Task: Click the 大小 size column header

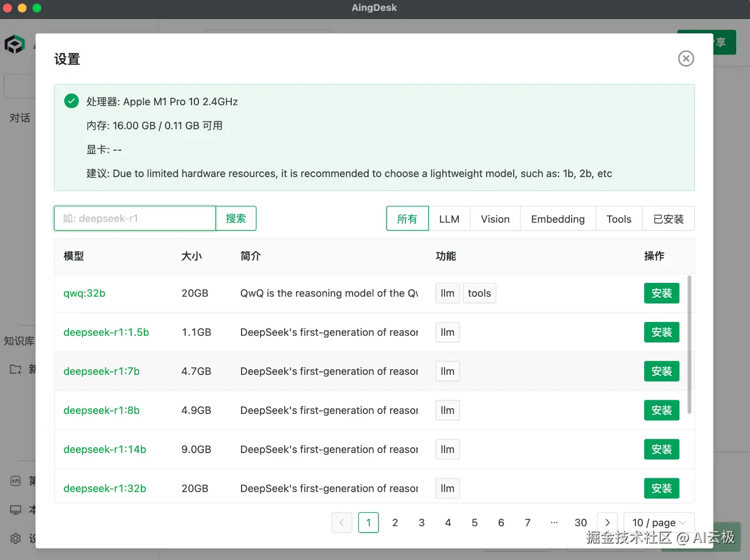Action: (192, 256)
